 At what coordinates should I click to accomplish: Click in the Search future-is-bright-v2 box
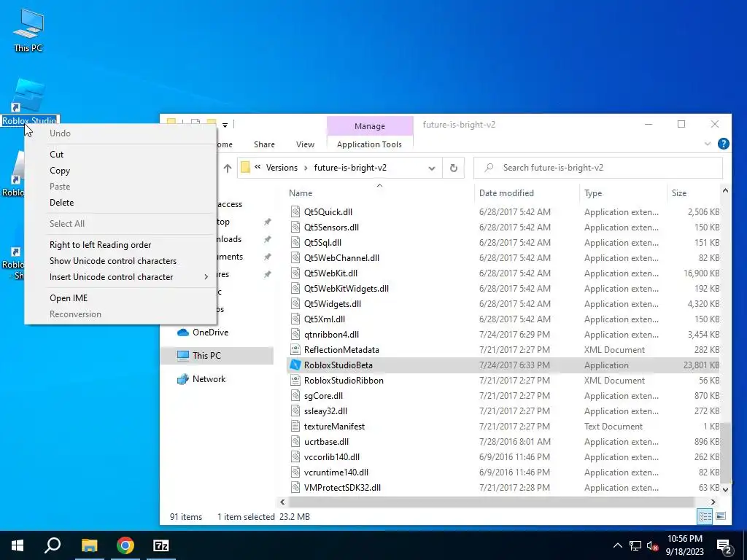click(x=598, y=168)
